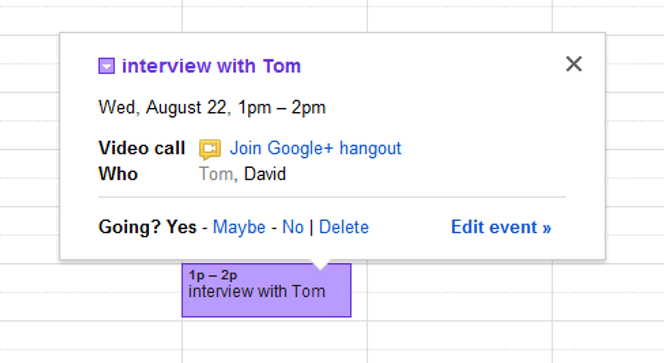Click the popup's pointer arrow above the event

(x=321, y=264)
